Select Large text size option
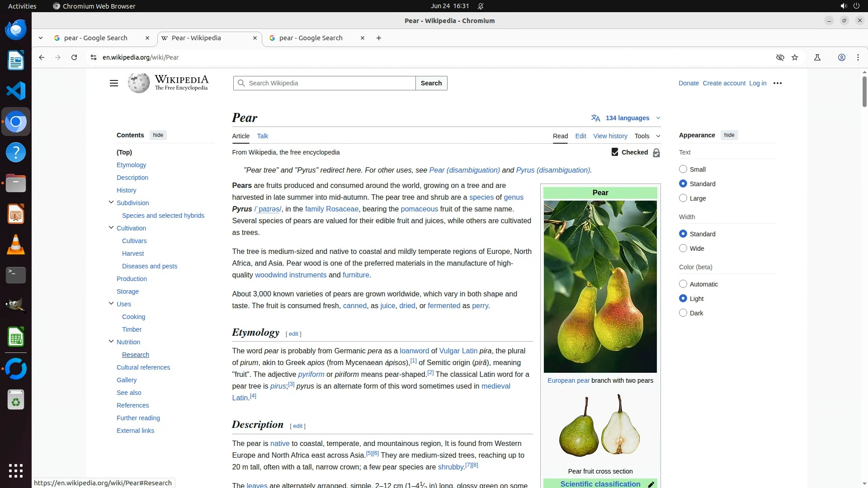 [x=683, y=198]
